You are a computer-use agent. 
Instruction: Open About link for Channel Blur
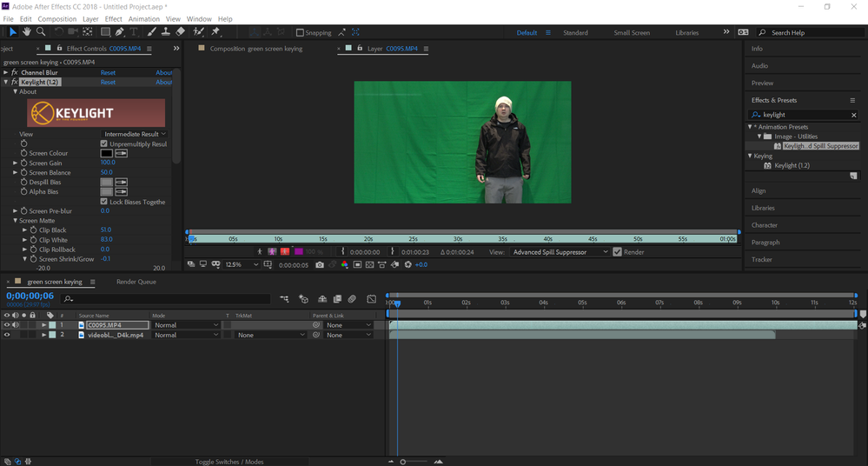pos(163,73)
